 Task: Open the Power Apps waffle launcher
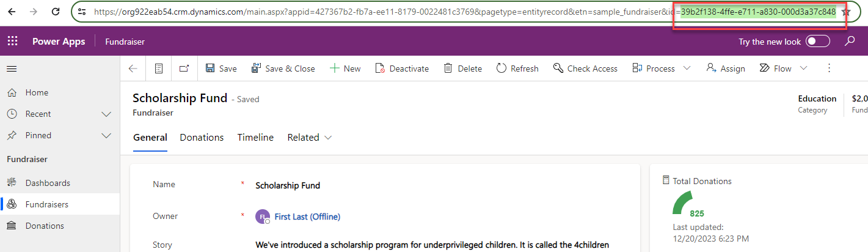[12, 42]
